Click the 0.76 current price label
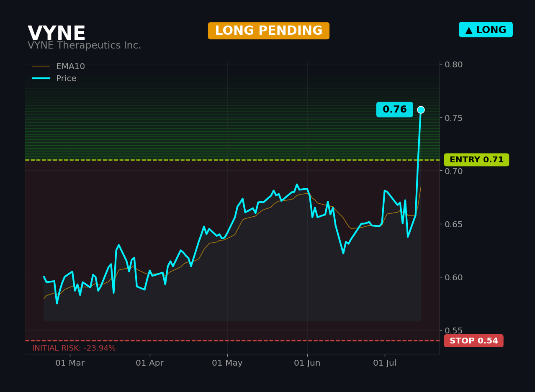The image size is (535, 392). 395,110
